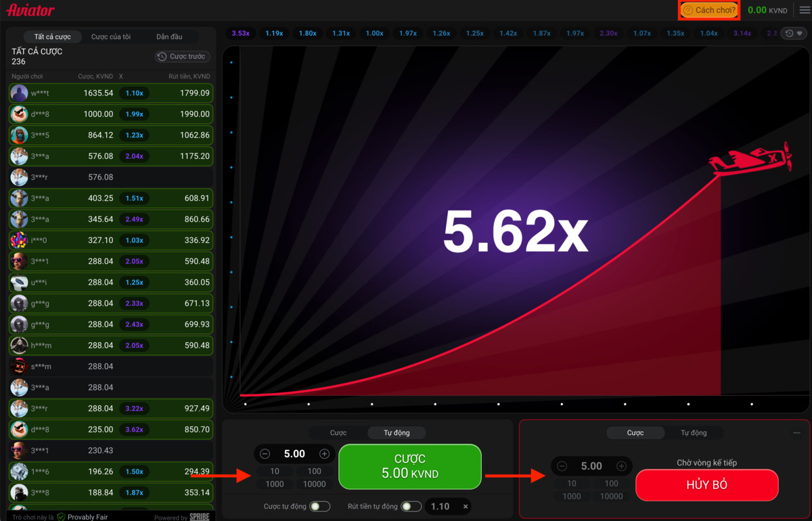Enable the Rút tiền tự động switch
Image resolution: width=812 pixels, height=521 pixels.
[x=411, y=506]
